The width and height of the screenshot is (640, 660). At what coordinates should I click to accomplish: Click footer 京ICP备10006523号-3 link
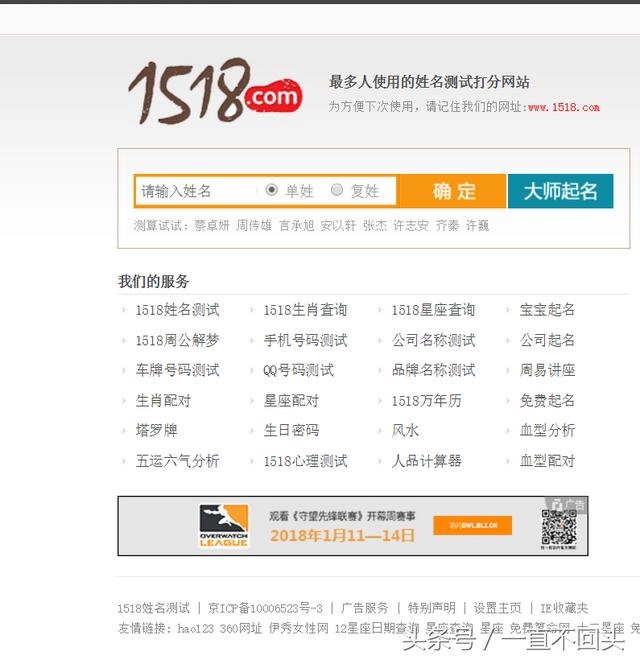(x=265, y=608)
